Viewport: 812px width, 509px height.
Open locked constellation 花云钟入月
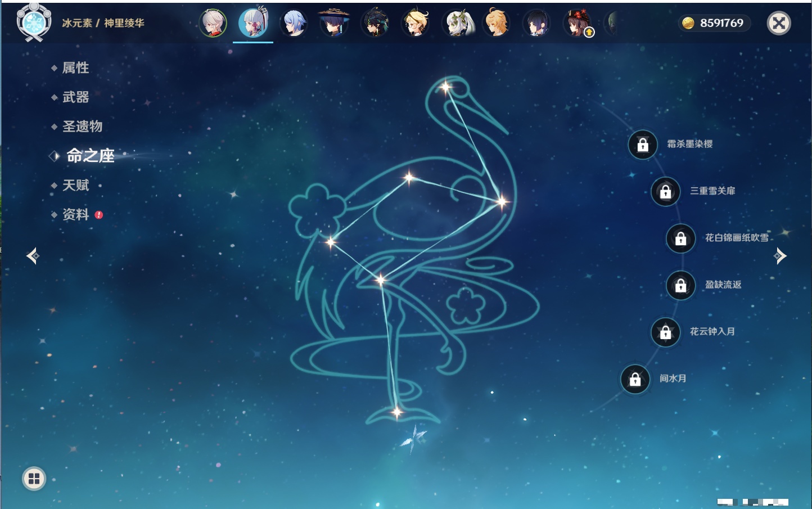pyautogui.click(x=666, y=332)
